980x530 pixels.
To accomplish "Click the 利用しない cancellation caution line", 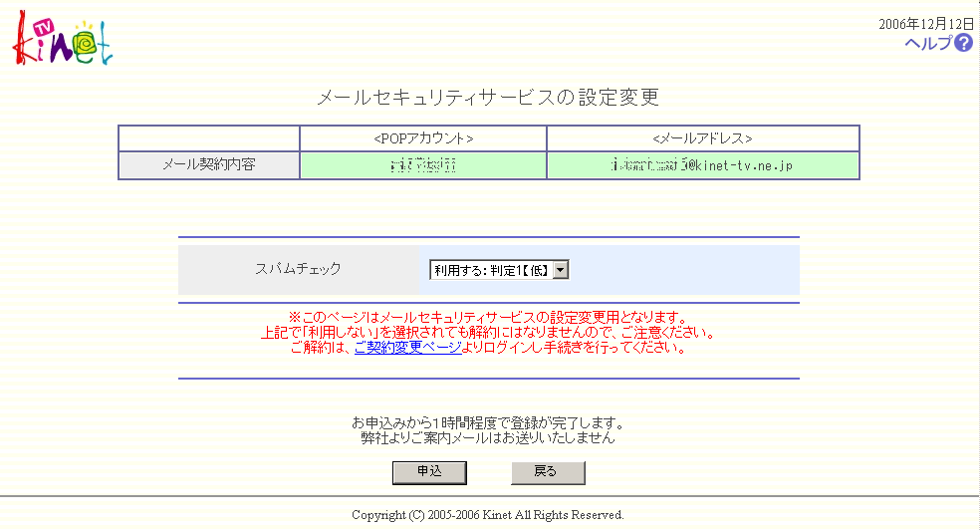I will coord(488,333).
